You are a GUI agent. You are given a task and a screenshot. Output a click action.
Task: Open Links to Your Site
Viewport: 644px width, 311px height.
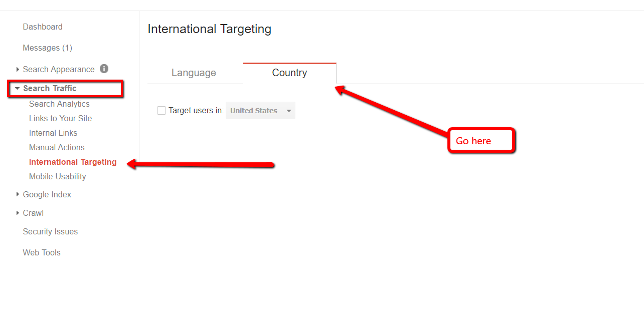tap(60, 118)
